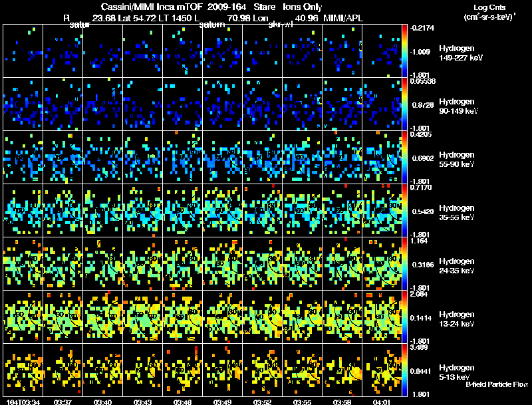The width and height of the screenshot is (532, 405).
Task: Open the 90-149 keV image panel at 03:52
Action: click(x=262, y=104)
